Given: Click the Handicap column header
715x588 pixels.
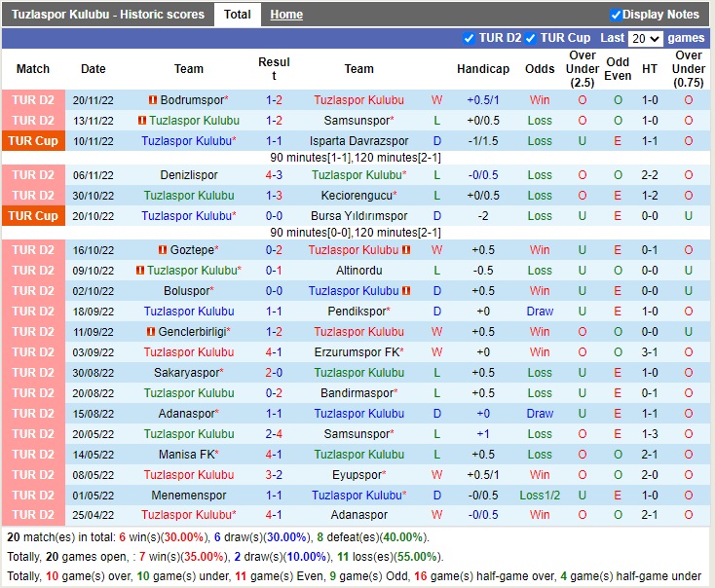Looking at the screenshot, I should 482,69.
